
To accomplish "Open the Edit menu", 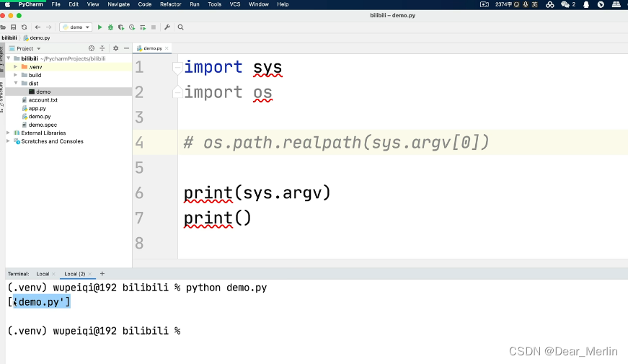I will (74, 4).
